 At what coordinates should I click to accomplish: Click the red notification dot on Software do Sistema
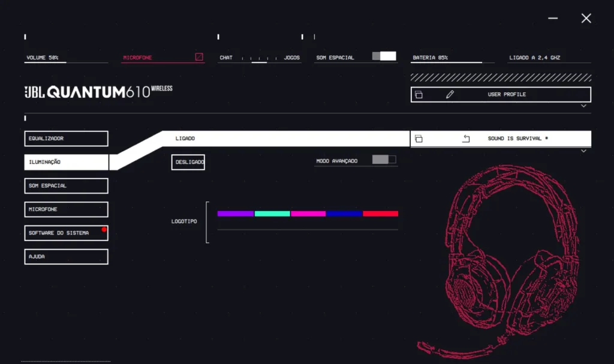click(104, 230)
